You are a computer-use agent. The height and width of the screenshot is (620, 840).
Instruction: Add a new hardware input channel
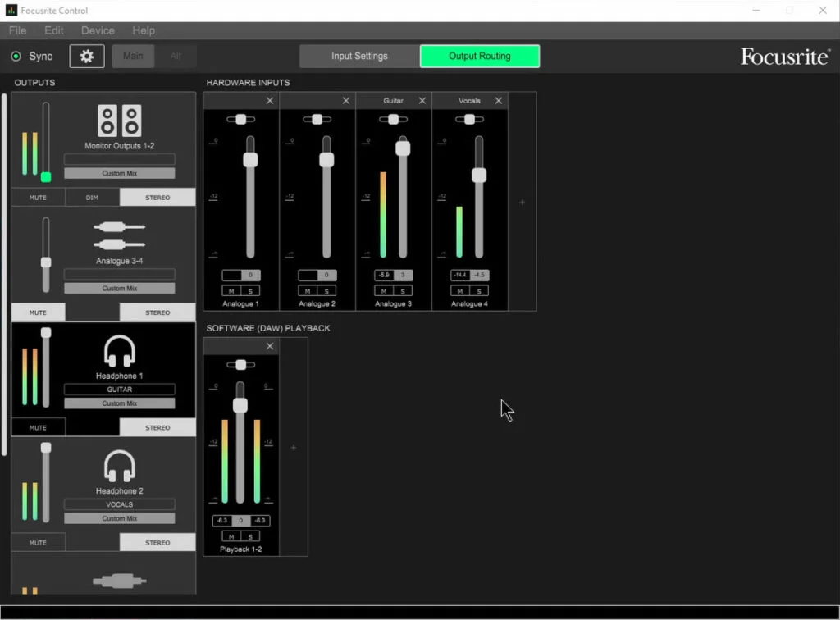pyautogui.click(x=523, y=203)
